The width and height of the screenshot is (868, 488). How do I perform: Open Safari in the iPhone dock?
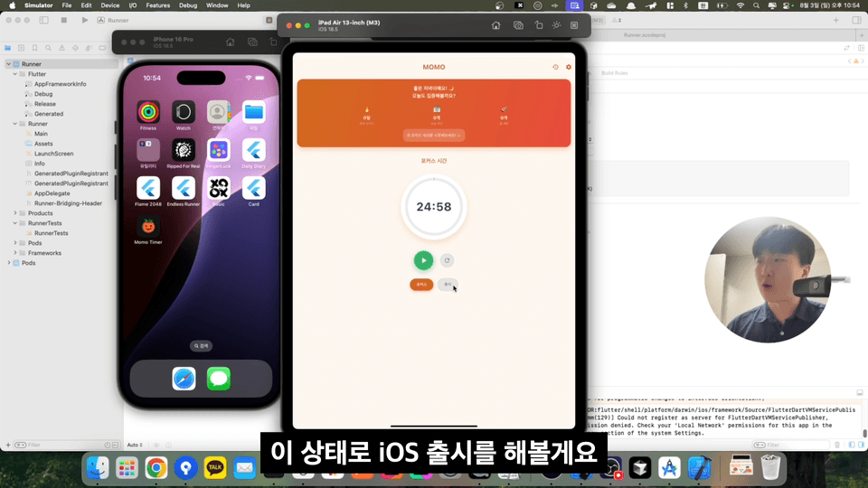[184, 379]
